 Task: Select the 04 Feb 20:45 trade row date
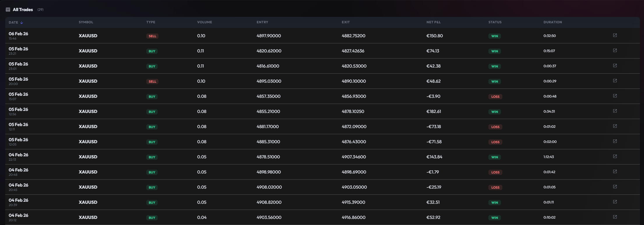18,185
